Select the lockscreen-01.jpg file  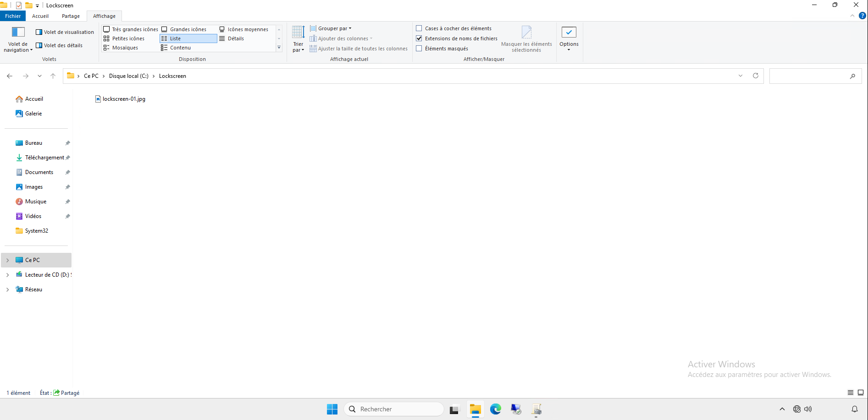124,99
